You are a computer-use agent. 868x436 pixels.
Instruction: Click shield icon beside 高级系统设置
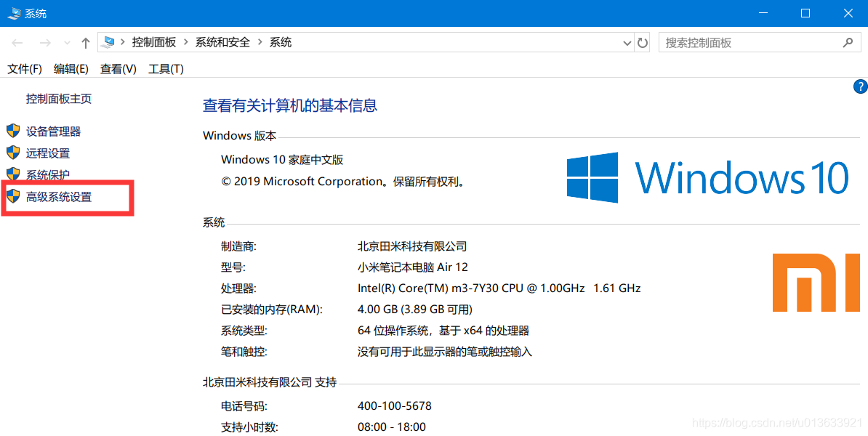tap(13, 196)
